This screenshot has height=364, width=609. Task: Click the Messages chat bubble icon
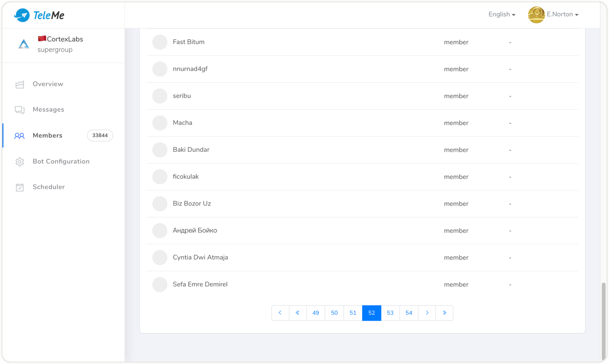point(19,110)
